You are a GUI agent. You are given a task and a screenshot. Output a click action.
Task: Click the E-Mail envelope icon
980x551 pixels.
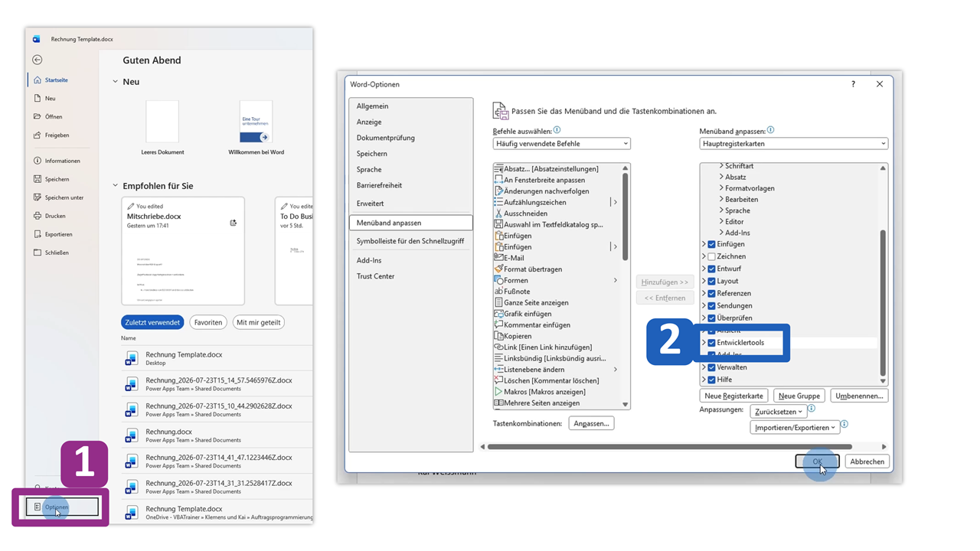(498, 258)
